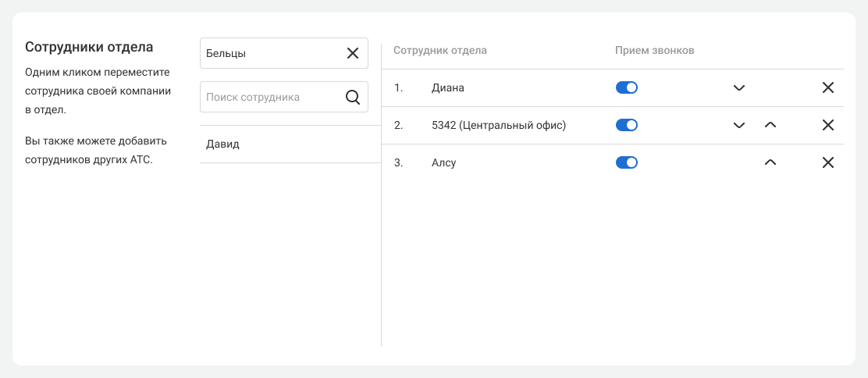Select the 5342 (Центральный офис) entry
Viewport: 868px width, 378px height.
click(498, 125)
